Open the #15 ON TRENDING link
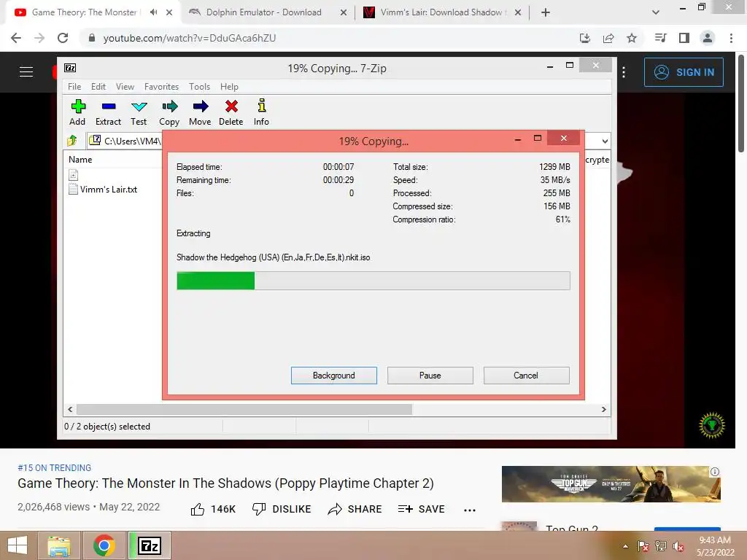 pyautogui.click(x=54, y=467)
